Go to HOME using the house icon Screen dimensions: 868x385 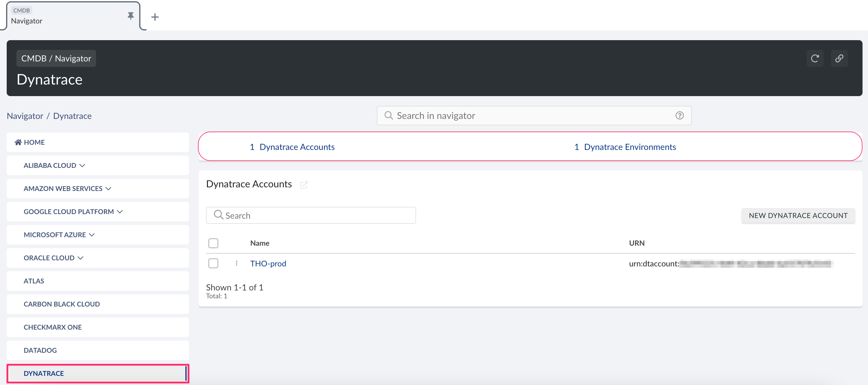(x=18, y=142)
